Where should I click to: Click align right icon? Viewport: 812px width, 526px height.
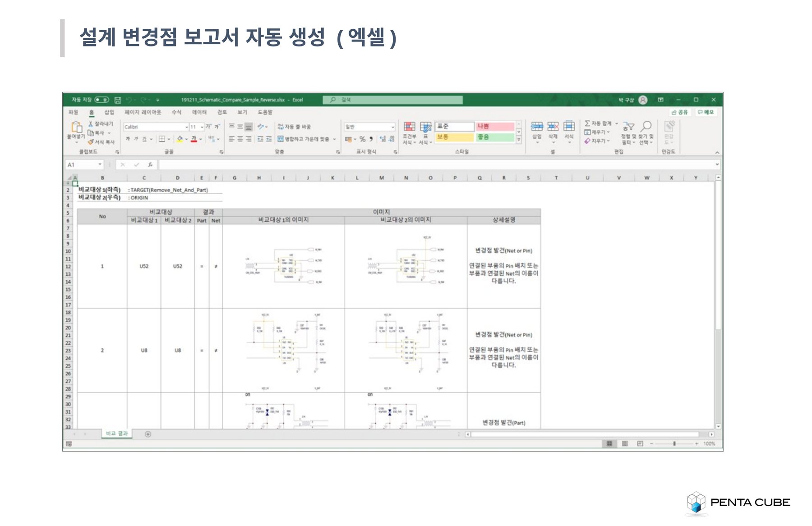click(x=249, y=139)
